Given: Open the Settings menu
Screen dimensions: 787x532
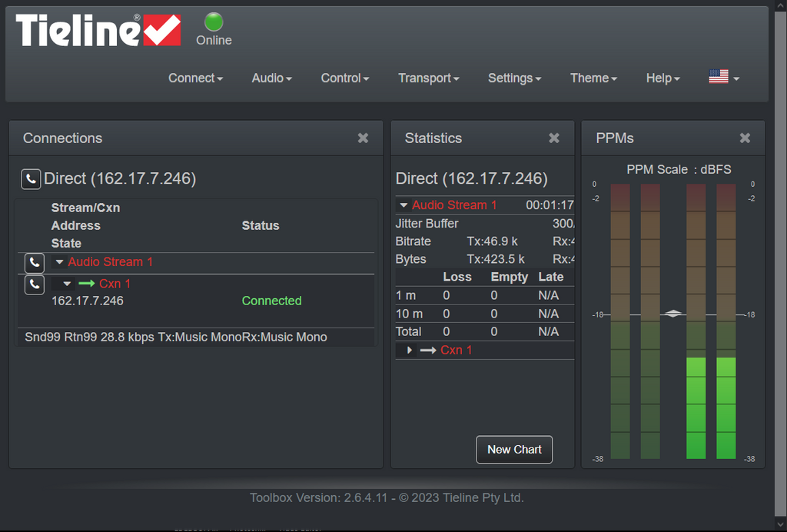Looking at the screenshot, I should [x=514, y=78].
